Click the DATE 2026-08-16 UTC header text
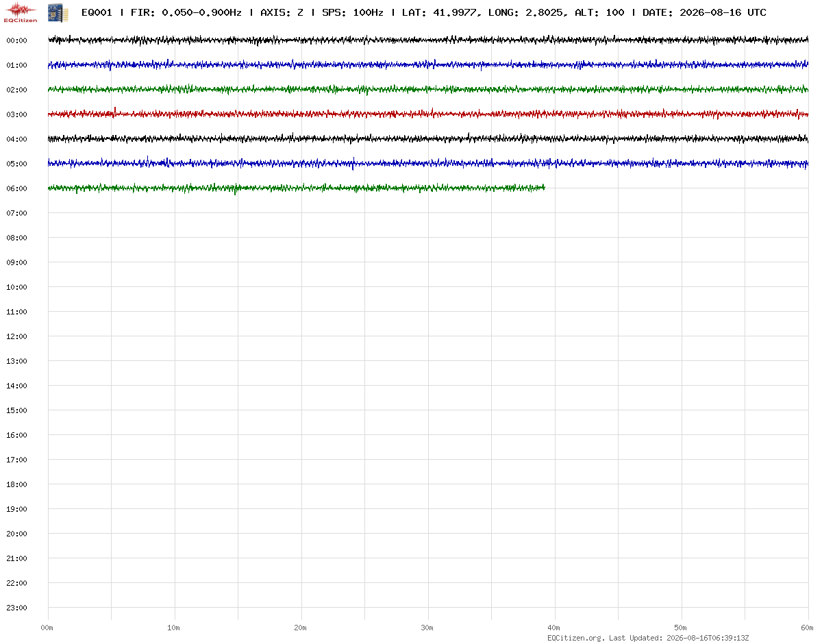The image size is (822, 644). (x=704, y=12)
